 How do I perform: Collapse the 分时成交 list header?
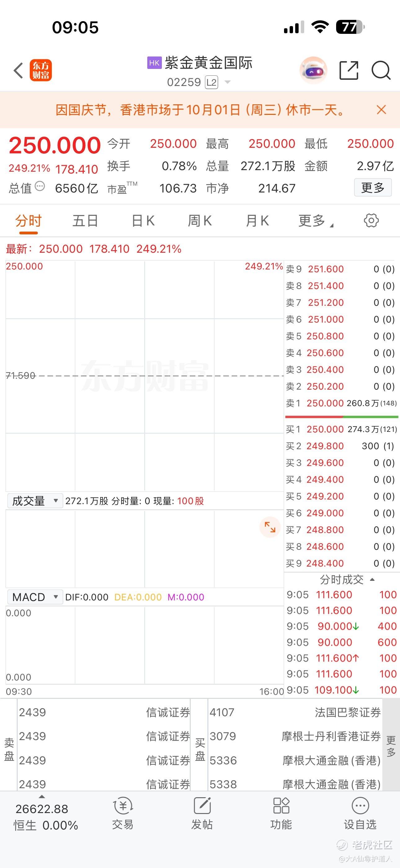pyautogui.click(x=347, y=580)
